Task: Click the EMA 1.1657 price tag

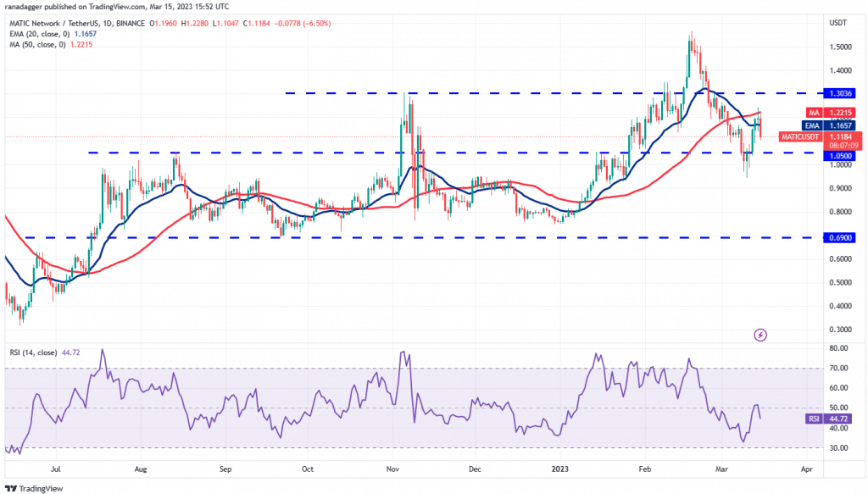Action: point(829,126)
